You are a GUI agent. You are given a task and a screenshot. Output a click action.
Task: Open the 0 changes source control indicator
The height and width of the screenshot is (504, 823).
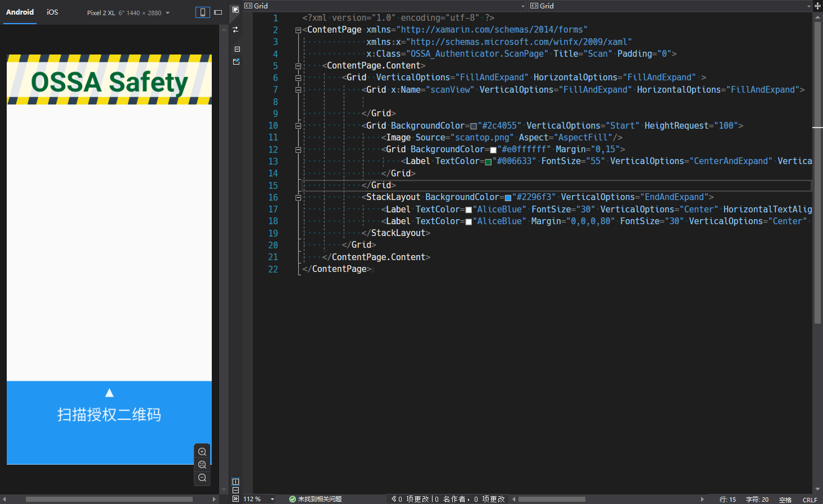(411, 499)
